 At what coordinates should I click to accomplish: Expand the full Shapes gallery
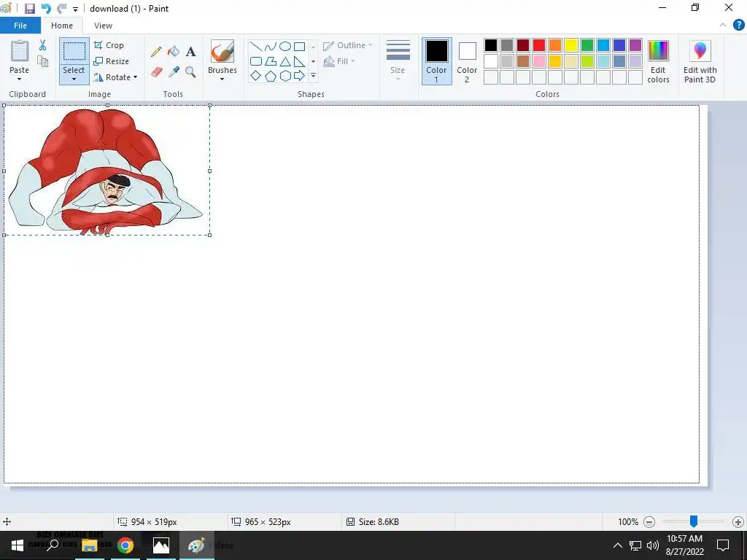(313, 76)
